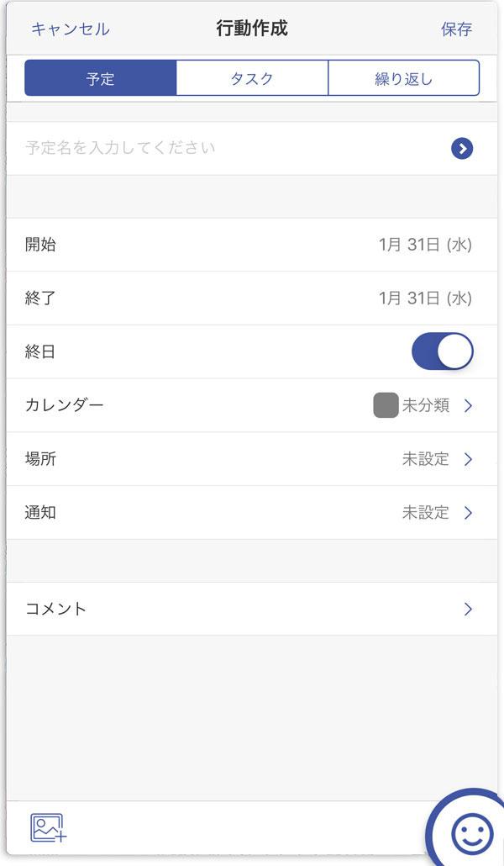Tap the blue arrow circle beside schedule name
The height and width of the screenshot is (866, 504).
coord(462,149)
